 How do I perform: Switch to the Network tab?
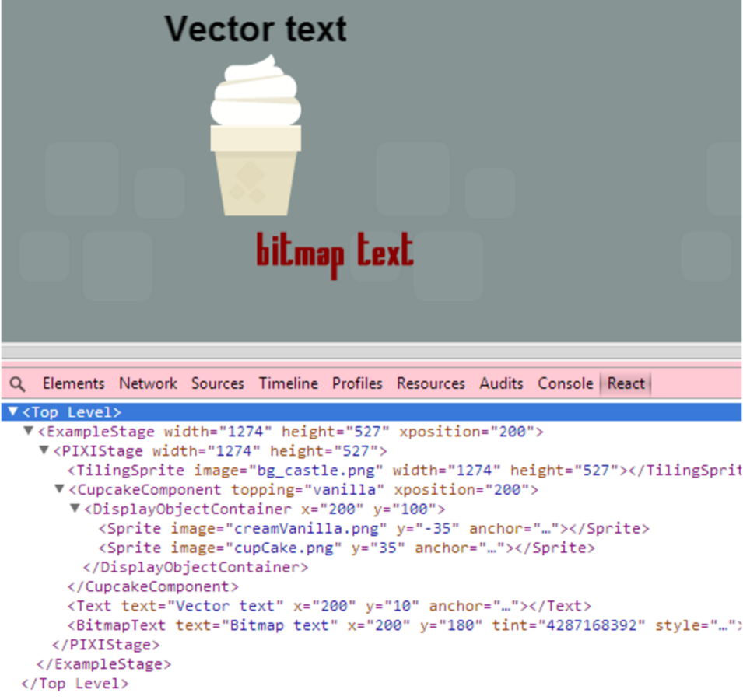point(148,383)
